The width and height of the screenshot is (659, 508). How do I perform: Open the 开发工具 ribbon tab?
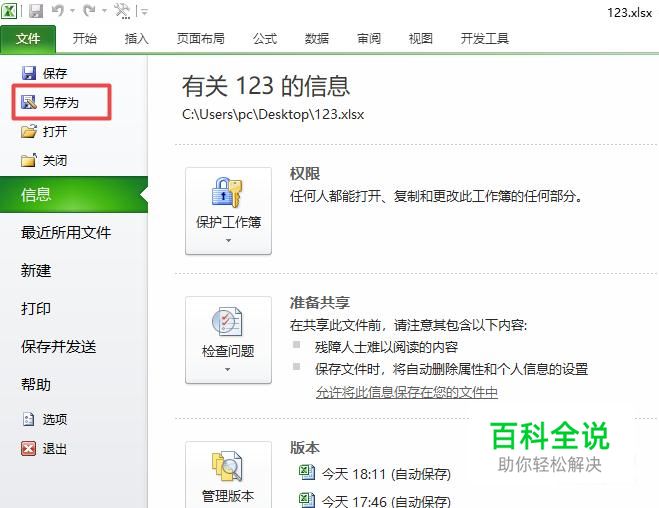(485, 39)
